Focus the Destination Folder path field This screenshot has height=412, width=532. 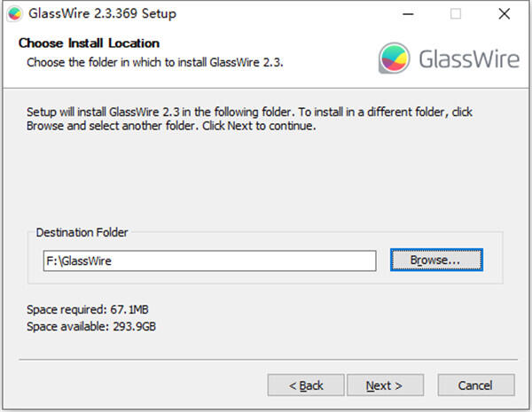click(x=209, y=260)
